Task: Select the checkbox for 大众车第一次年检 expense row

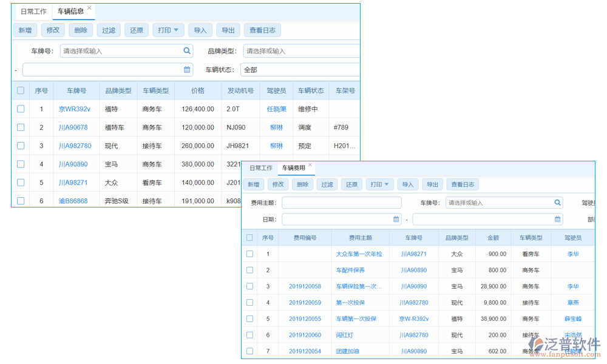Action: click(249, 254)
